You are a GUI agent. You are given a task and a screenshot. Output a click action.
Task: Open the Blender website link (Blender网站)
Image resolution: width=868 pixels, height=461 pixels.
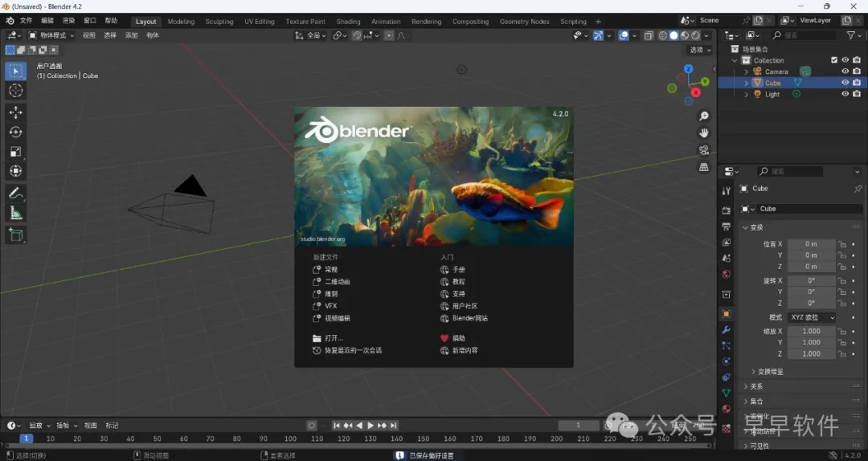(464, 318)
